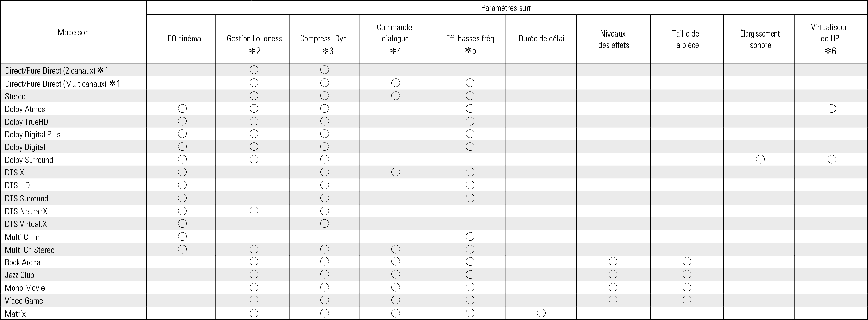Select the Dolby TrueHD row label

pos(26,122)
